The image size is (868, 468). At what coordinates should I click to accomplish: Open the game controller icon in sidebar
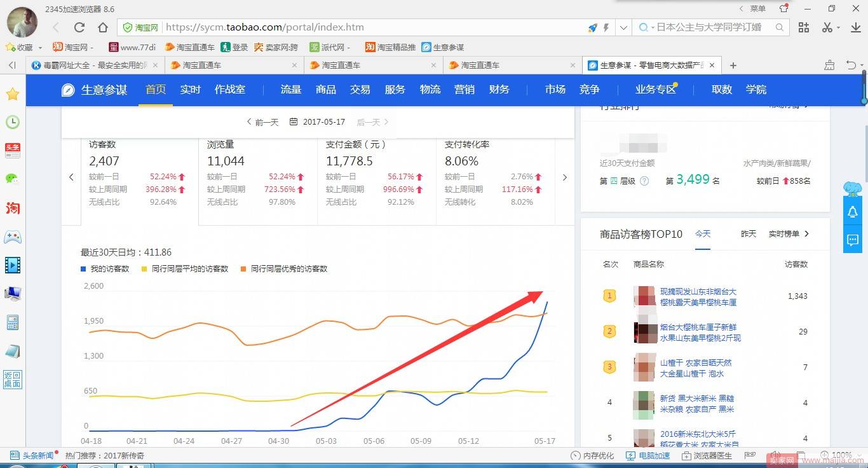tap(13, 237)
